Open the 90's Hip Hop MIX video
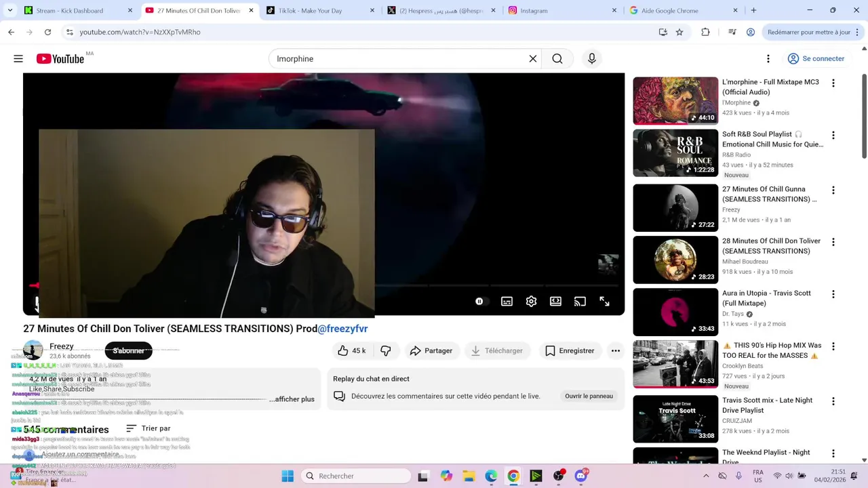 (x=675, y=365)
